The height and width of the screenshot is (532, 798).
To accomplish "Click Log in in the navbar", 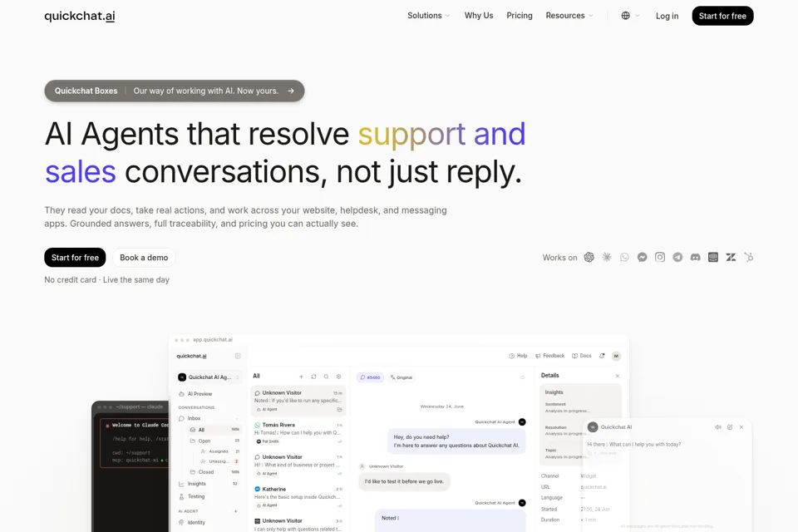I will pos(667,16).
